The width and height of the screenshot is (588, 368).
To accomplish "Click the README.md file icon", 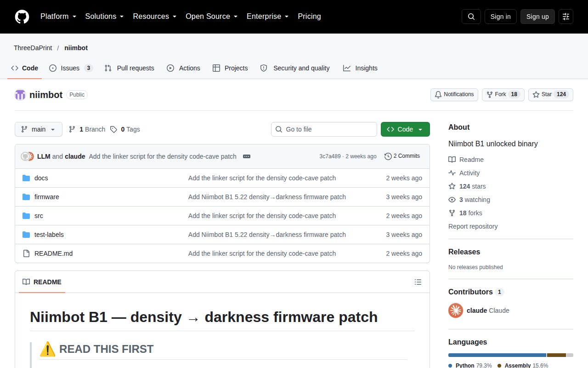I will pos(26,253).
